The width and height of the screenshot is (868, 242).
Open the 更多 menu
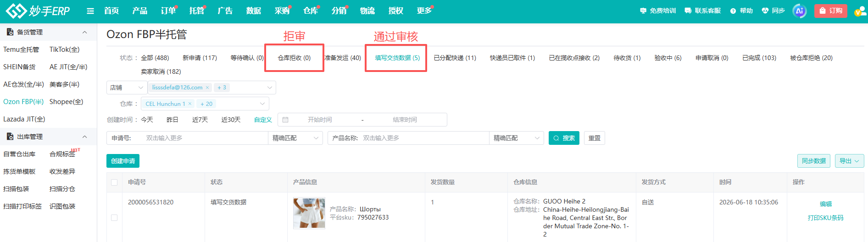[x=424, y=11]
